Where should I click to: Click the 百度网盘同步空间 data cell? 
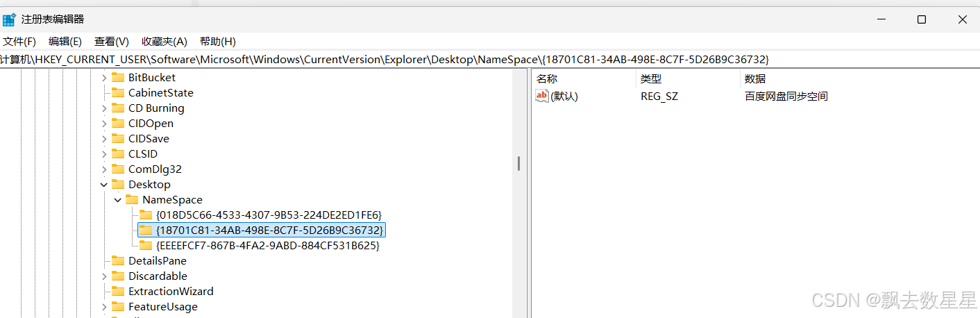pos(786,97)
